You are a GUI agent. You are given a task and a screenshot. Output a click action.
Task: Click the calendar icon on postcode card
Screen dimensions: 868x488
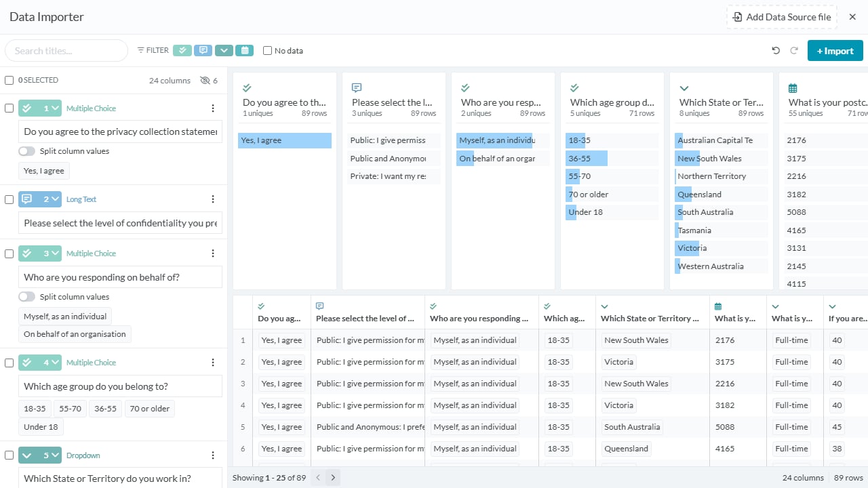coord(793,88)
